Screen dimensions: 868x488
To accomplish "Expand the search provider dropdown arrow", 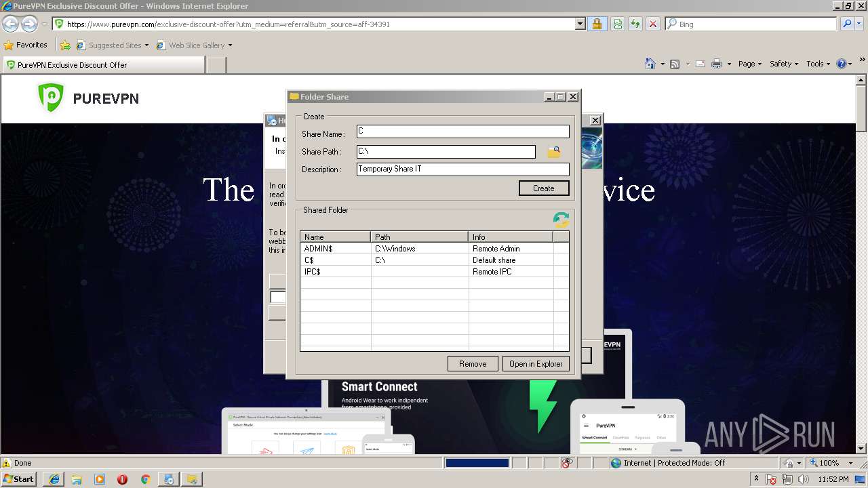I will click(860, 24).
